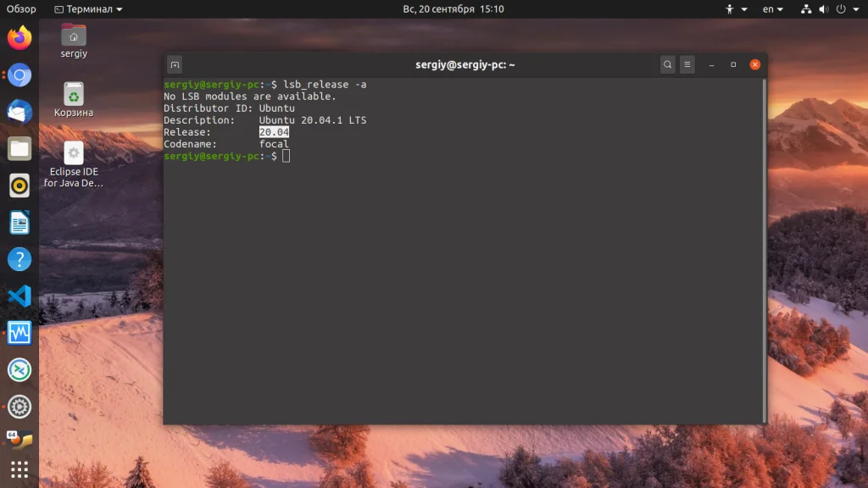Viewport: 868px width, 488px height.
Task: Click the highlighted 20.04 release value
Action: click(x=274, y=132)
